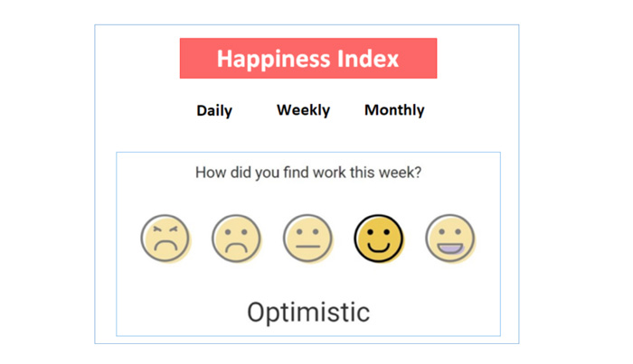Open the Weekly tab
The height and width of the screenshot is (364, 633).
[303, 110]
